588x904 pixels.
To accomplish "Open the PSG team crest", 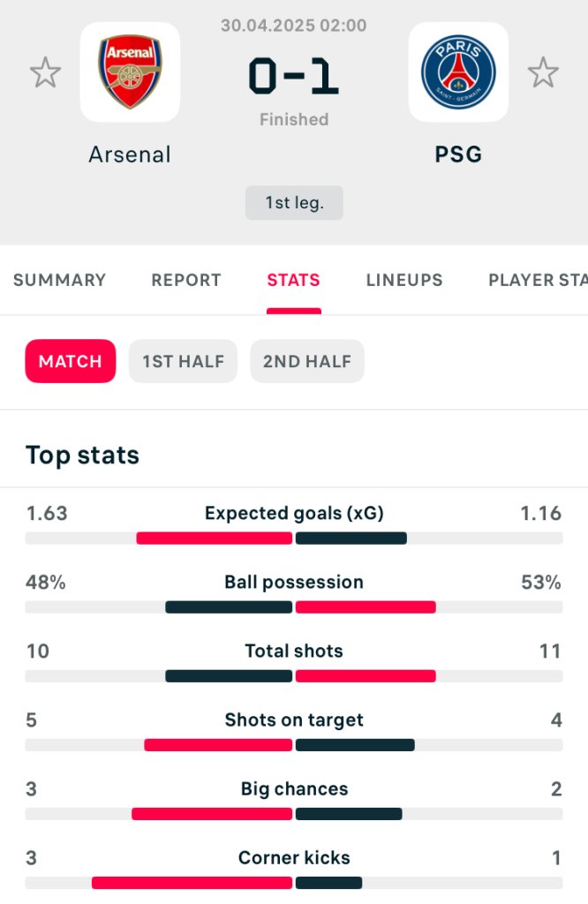I will pos(458,72).
